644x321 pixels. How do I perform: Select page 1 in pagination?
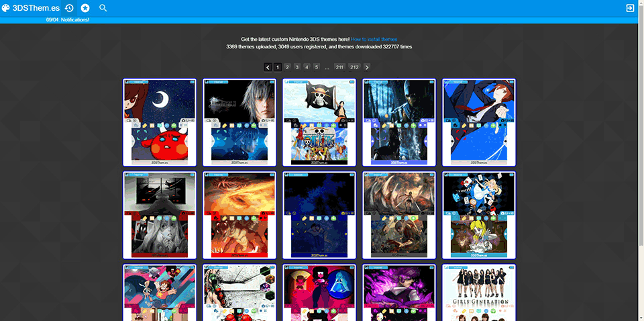[278, 67]
